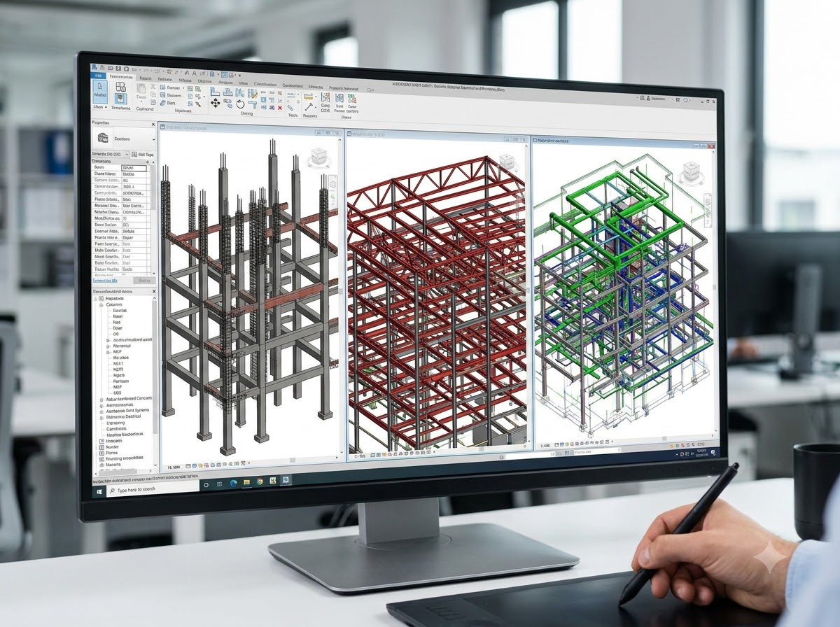The image size is (840, 627).
Task: Open the active ribbon tab next to File
Action: point(121,77)
